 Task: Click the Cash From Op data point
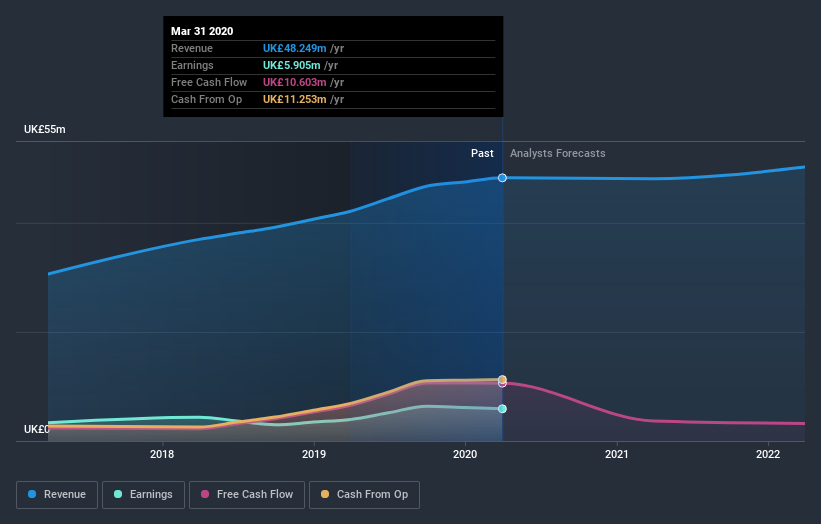pyautogui.click(x=502, y=379)
